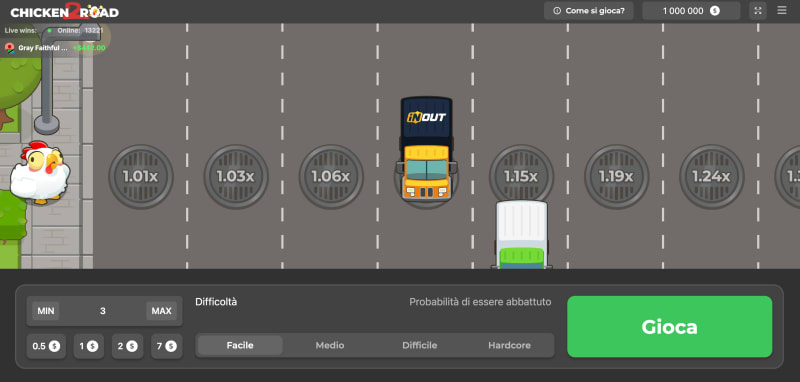Click the Difficoltà label
800x382 pixels.
point(216,302)
